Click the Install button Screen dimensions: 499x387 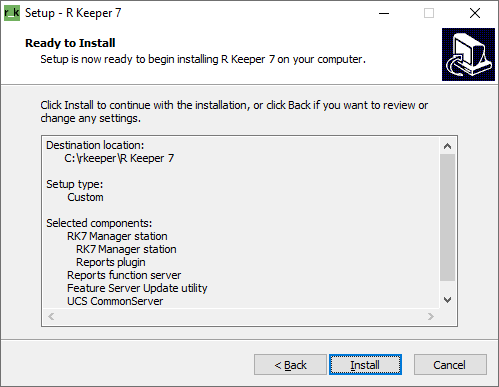tap(365, 365)
